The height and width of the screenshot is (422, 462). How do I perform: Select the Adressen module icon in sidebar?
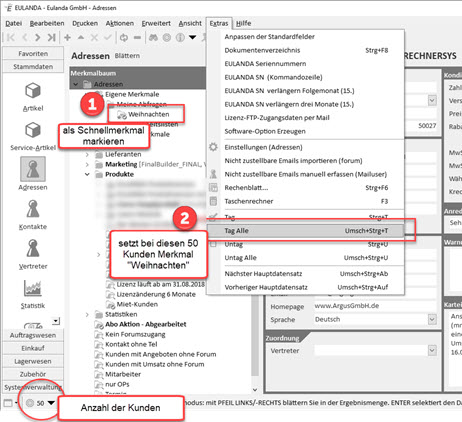click(x=33, y=169)
